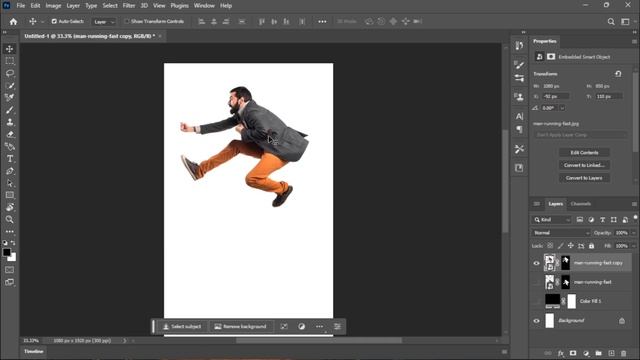Viewport: 640px width, 360px height.
Task: Toggle Auto-Select checkbox
Action: pos(54,21)
